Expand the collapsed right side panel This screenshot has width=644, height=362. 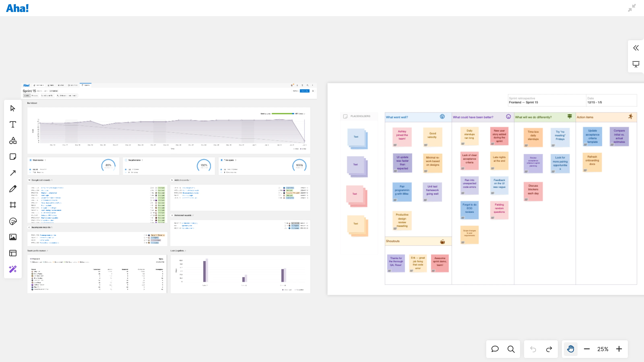(x=636, y=48)
